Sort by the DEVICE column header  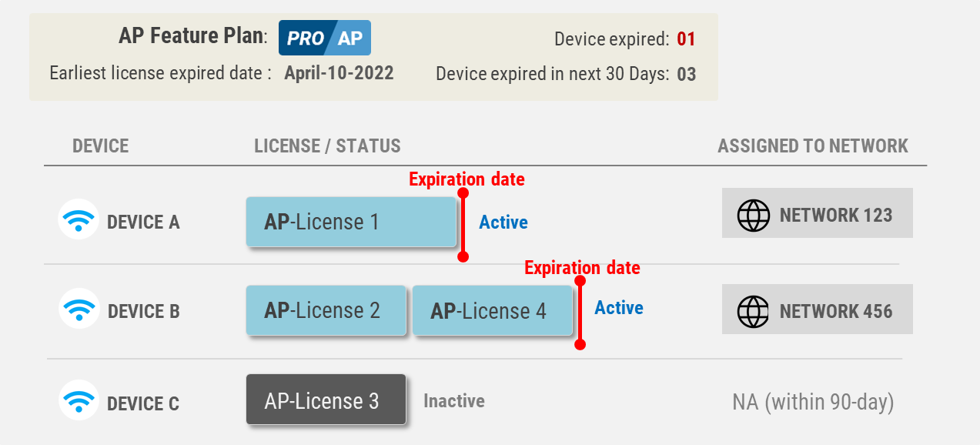(101, 146)
